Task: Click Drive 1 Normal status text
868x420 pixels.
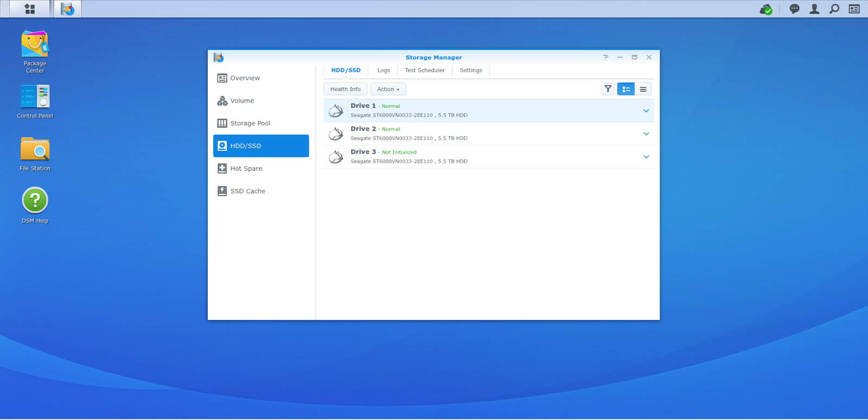Action: point(391,106)
